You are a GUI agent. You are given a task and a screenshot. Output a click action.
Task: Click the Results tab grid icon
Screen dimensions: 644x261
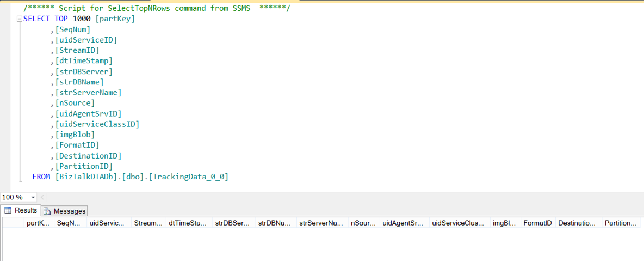(8, 210)
